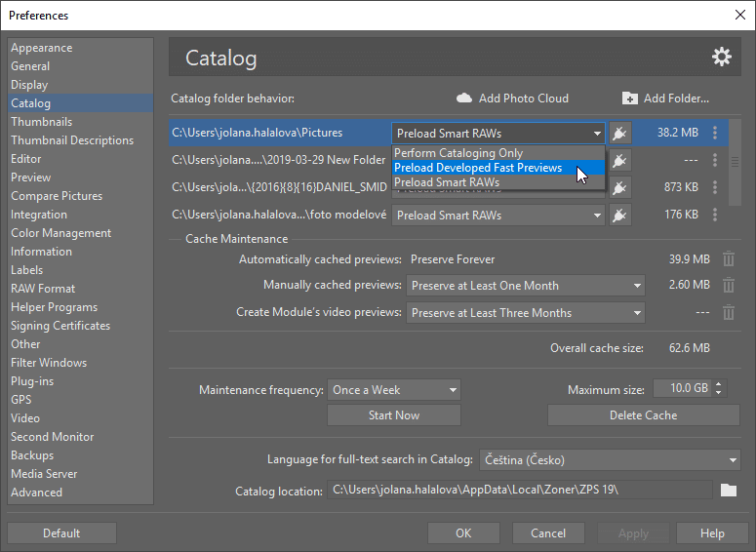Browse catalog location with folder icon
Image resolution: width=756 pixels, height=552 pixels.
click(x=729, y=491)
